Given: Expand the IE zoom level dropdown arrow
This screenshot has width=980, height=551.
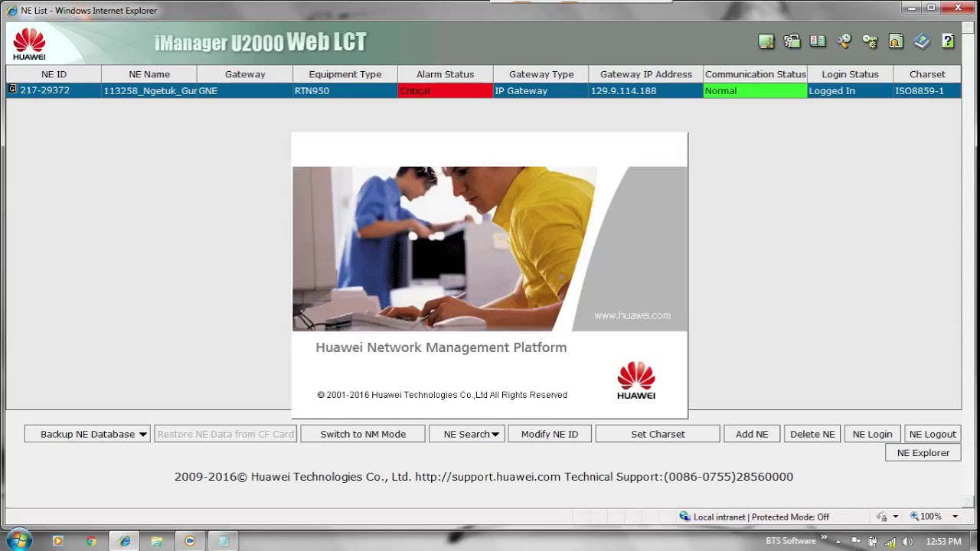Looking at the screenshot, I should (x=955, y=517).
